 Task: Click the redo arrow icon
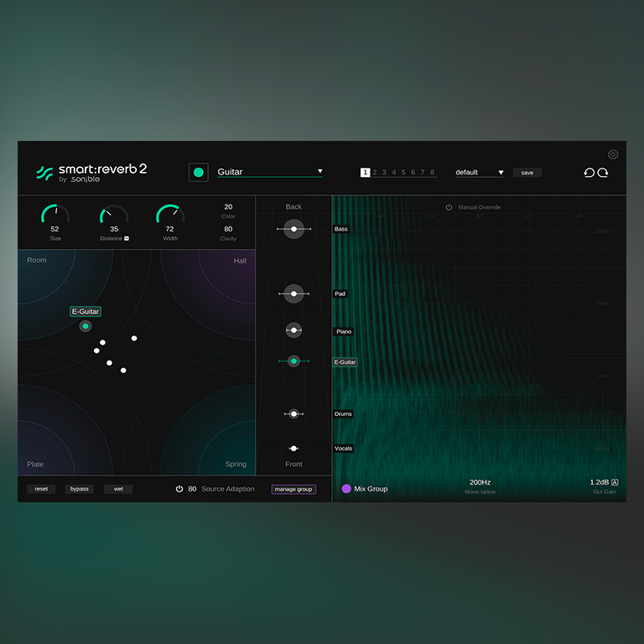603,173
